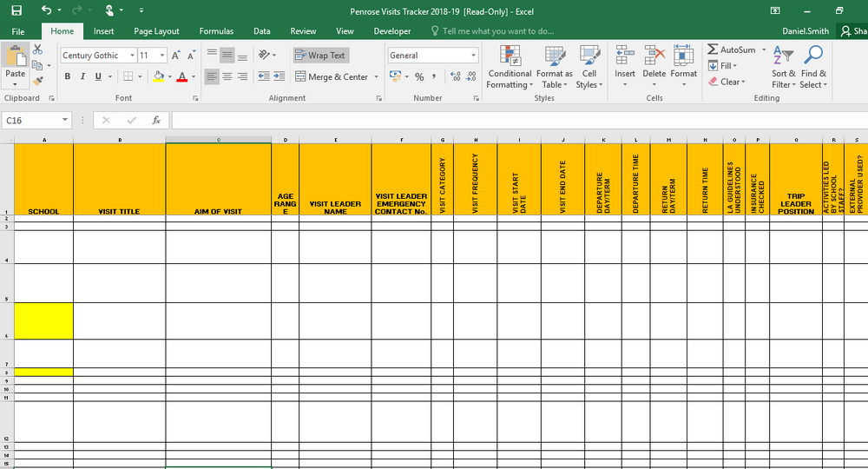Image resolution: width=868 pixels, height=469 pixels.
Task: Click Merge & Center button
Action: point(332,77)
